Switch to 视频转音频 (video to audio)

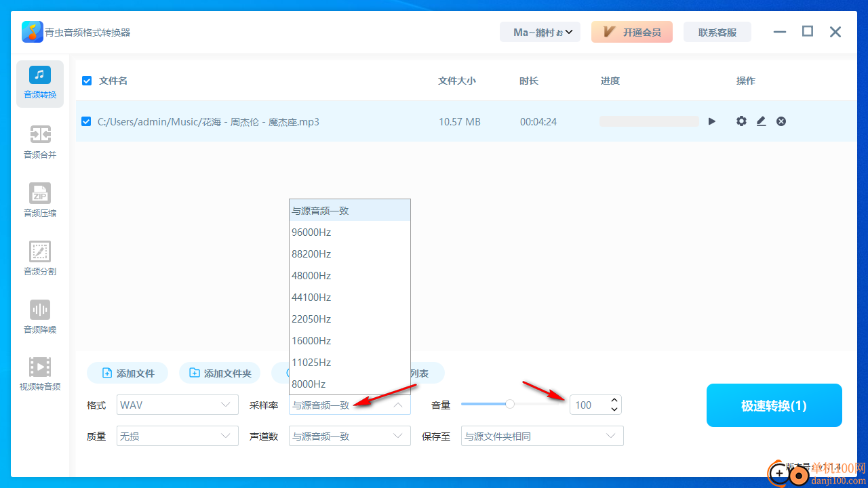pos(39,375)
